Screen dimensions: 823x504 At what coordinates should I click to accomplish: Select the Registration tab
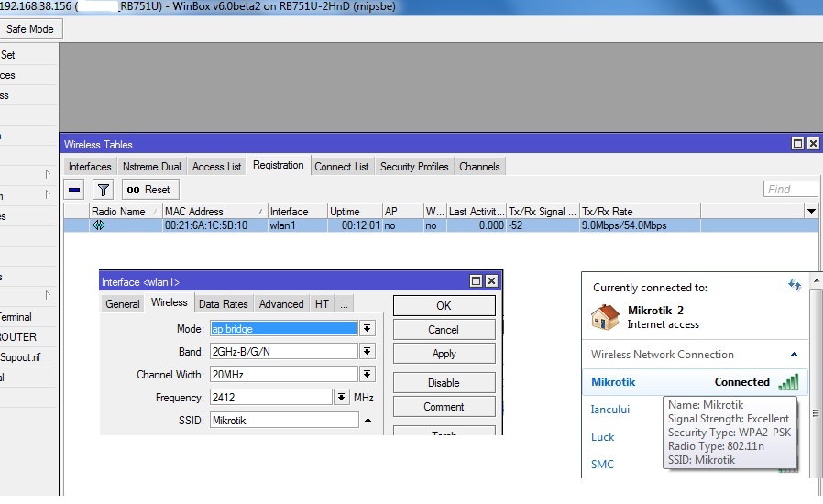pos(279,165)
